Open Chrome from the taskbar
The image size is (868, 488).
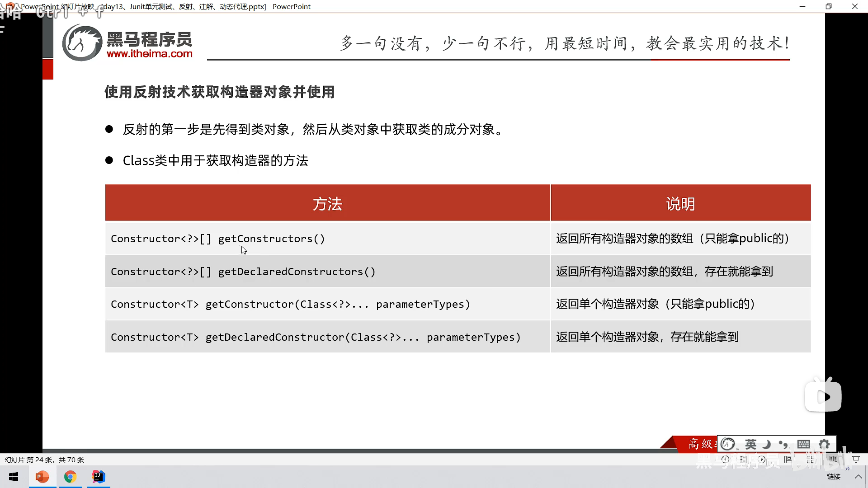(x=70, y=477)
